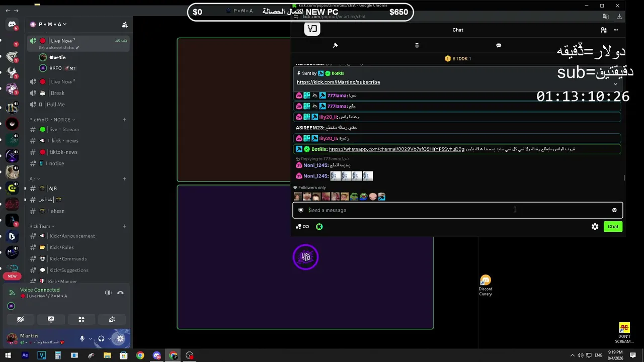Open the users list icon in Kick chat header
Viewport: 644px width, 362px height.
tap(604, 30)
